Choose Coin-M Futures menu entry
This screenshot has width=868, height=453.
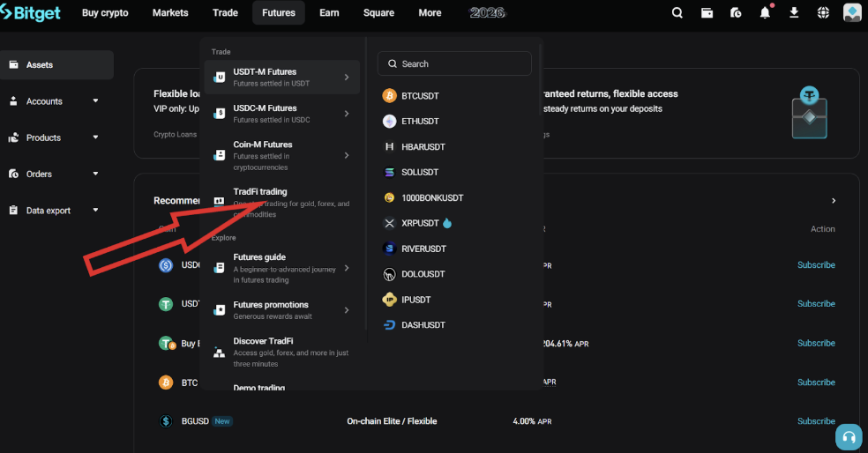click(262, 145)
